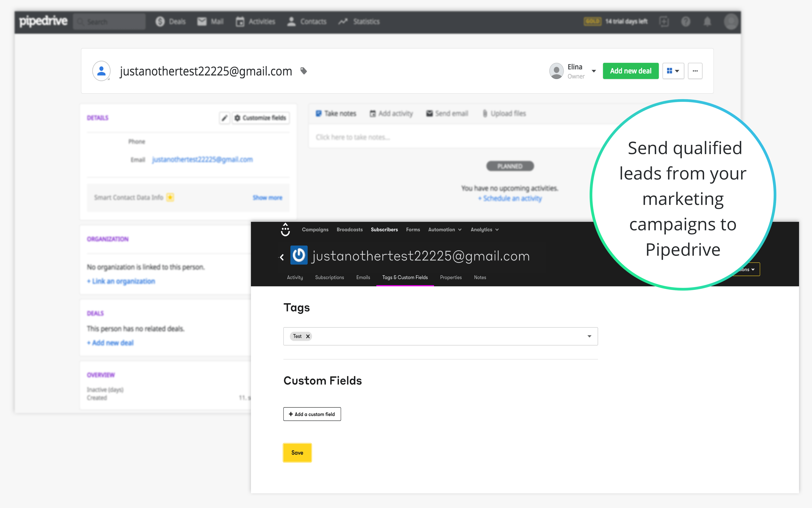Switch to the Send email tab
Image resolution: width=812 pixels, height=508 pixels.
click(447, 114)
